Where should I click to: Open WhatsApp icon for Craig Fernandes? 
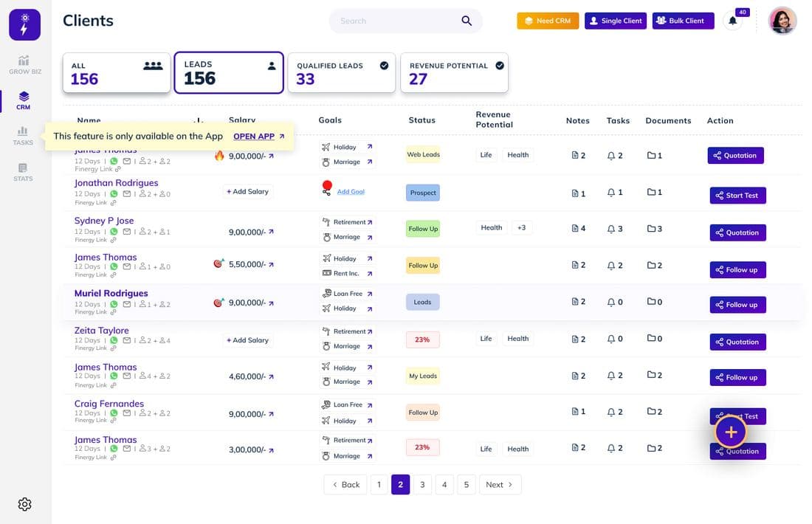tap(114, 413)
